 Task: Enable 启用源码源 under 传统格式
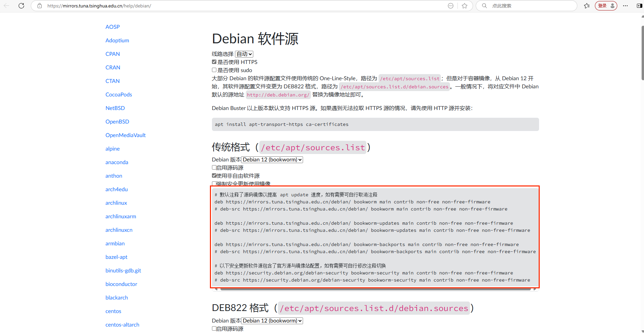(214, 168)
